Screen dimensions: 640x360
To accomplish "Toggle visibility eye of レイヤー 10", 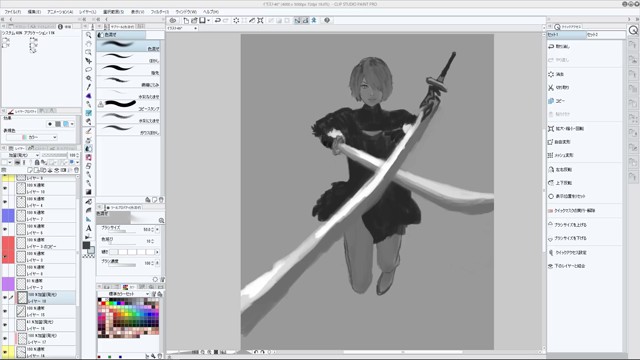I will coord(5,188).
